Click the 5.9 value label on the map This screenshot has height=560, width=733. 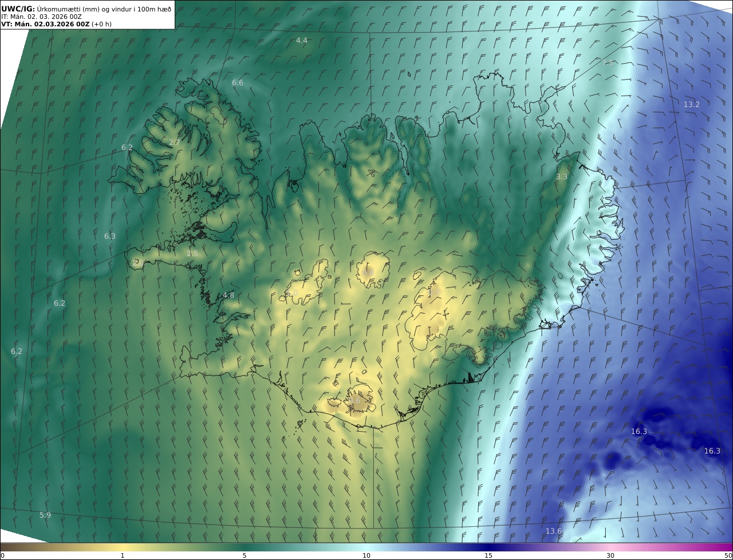tap(45, 515)
